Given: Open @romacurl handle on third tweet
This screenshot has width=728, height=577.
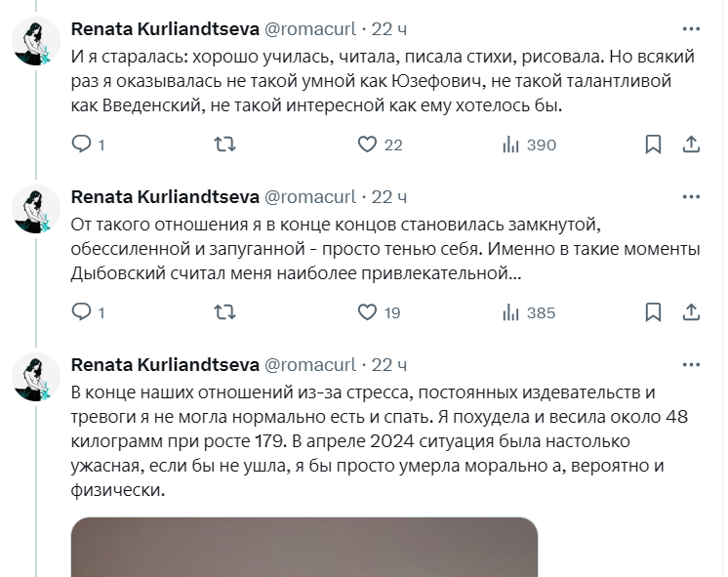Looking at the screenshot, I should pyautogui.click(x=309, y=365).
